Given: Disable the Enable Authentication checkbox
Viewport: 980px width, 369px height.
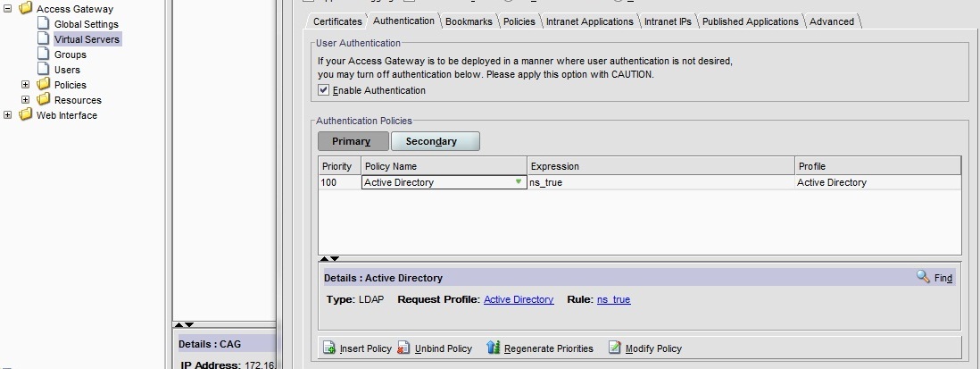Looking at the screenshot, I should [323, 90].
